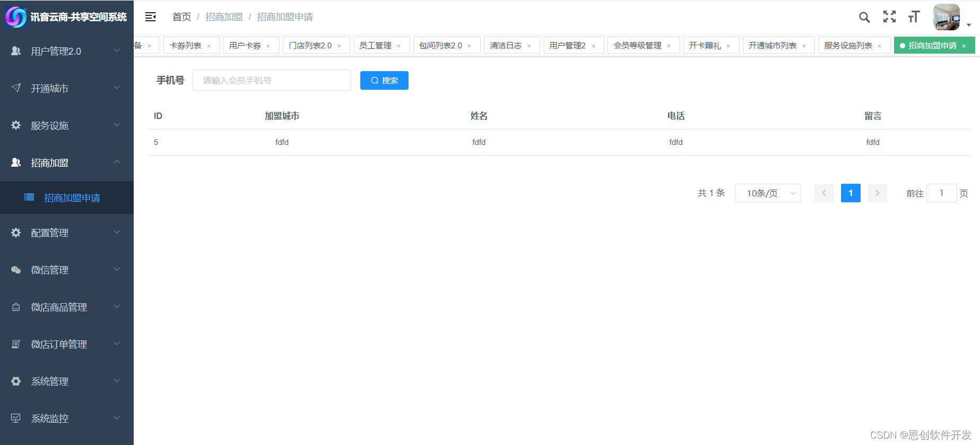Viewport: 980px width, 445px height.
Task: Click the blue 搜索 button
Action: click(x=384, y=80)
